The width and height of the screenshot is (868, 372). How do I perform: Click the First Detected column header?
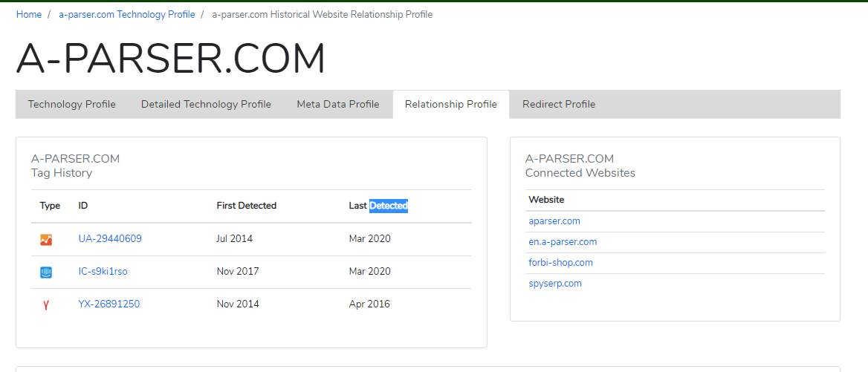pyautogui.click(x=246, y=206)
